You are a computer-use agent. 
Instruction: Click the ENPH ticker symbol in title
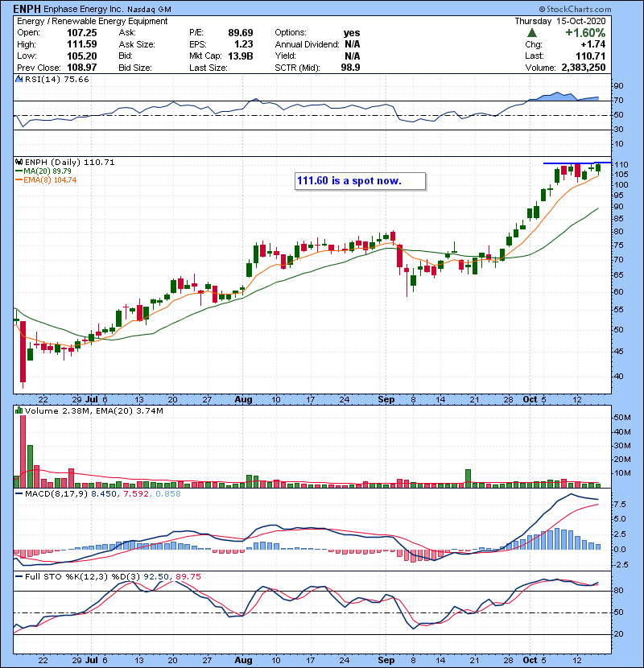click(27, 9)
